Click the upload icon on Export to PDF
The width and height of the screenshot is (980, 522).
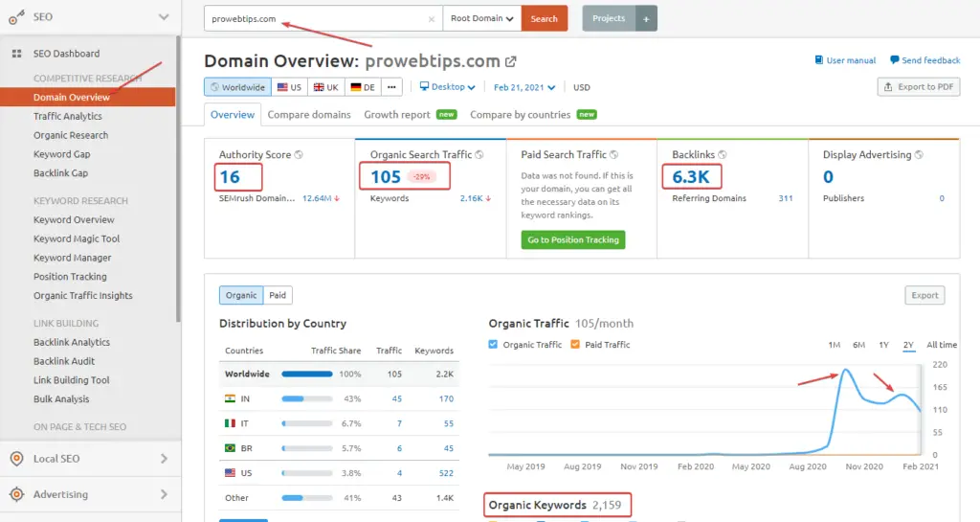pos(888,87)
